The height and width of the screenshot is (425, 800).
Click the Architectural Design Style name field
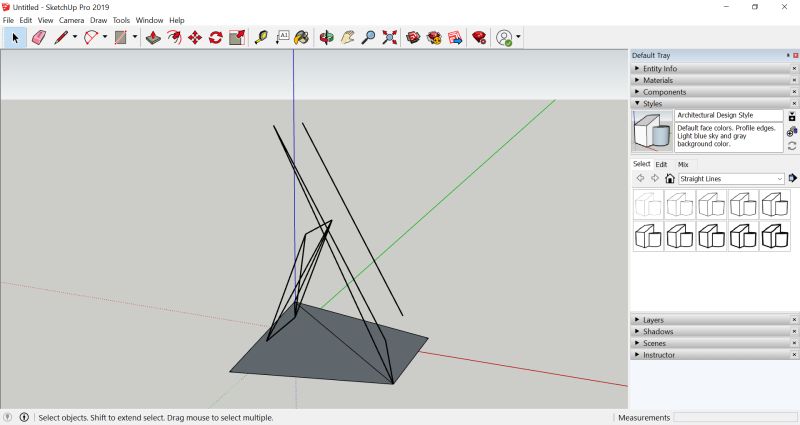(729, 115)
